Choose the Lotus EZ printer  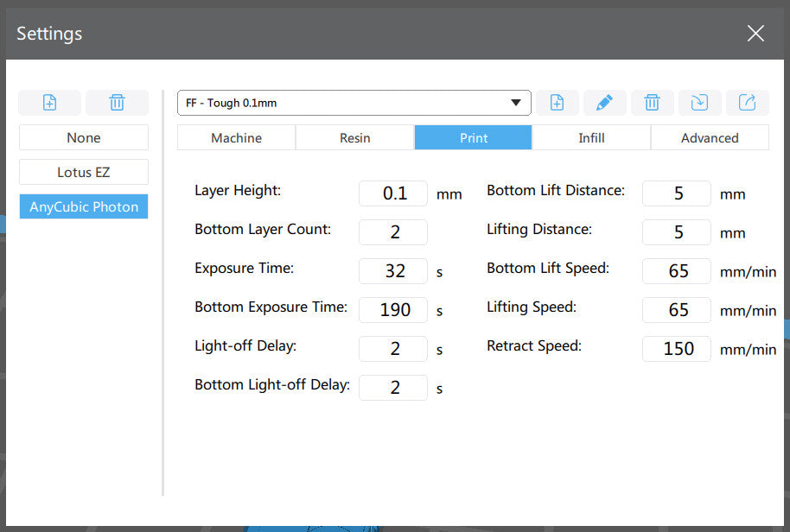84,172
